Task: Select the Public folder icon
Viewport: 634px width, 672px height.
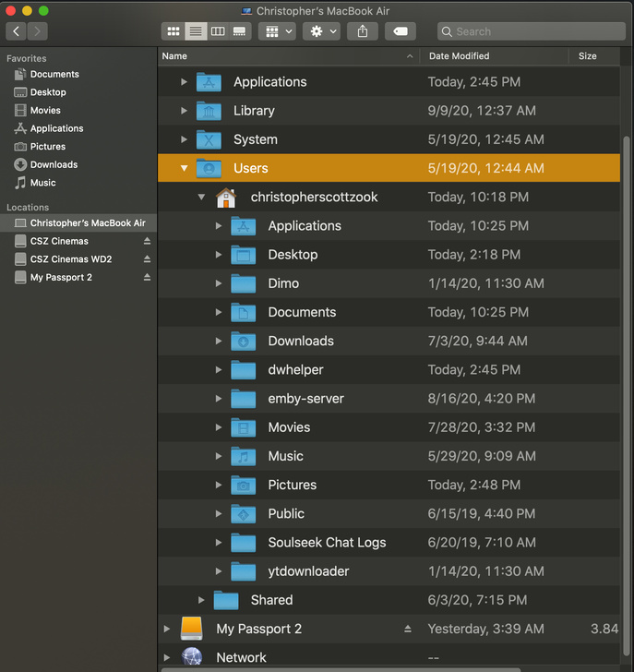Action: (x=244, y=514)
